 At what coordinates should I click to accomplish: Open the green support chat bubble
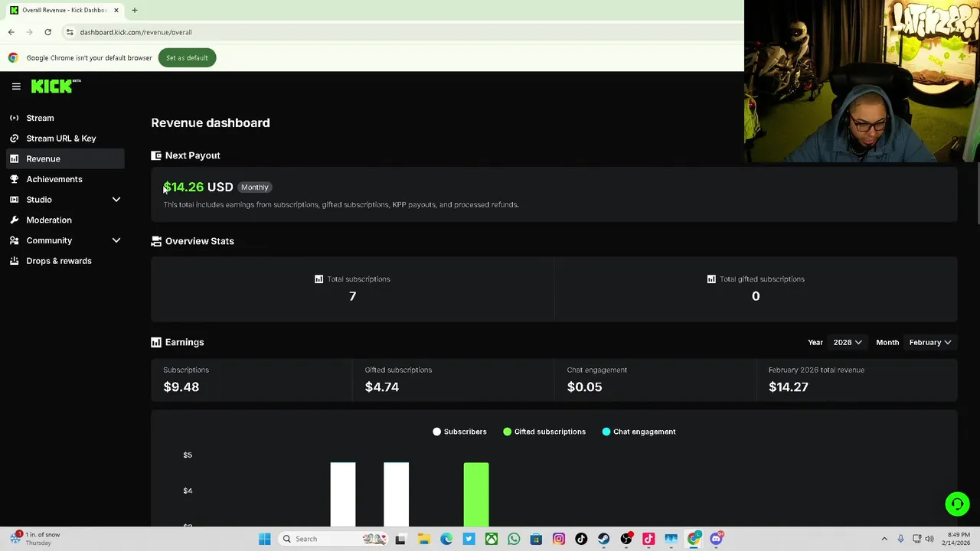(x=957, y=504)
